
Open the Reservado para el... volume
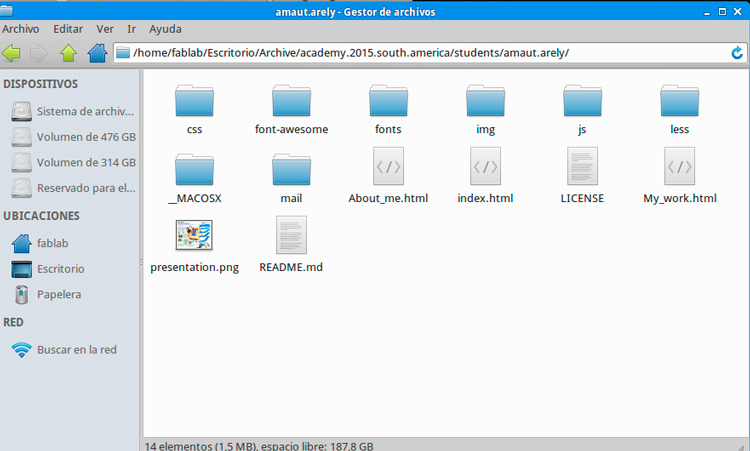click(73, 188)
